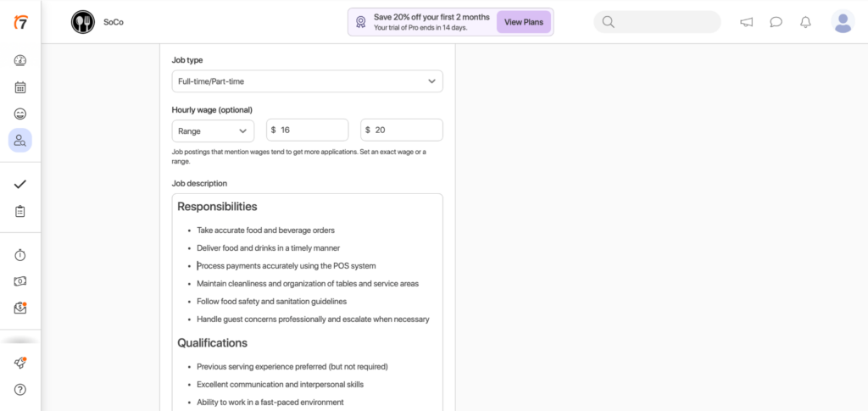This screenshot has height=411, width=868.
Task: Click the search magnifier icon
Action: tap(608, 22)
